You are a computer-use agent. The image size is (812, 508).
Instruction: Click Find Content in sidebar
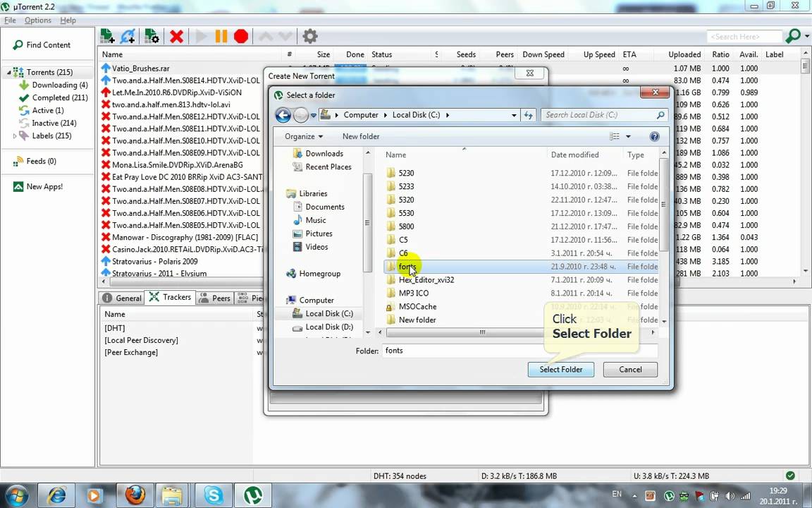click(48, 45)
